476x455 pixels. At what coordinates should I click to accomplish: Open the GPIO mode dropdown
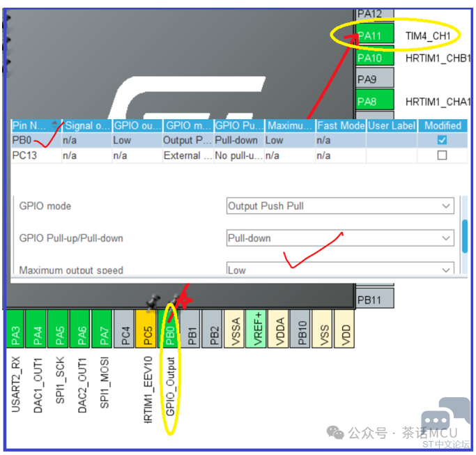340,206
